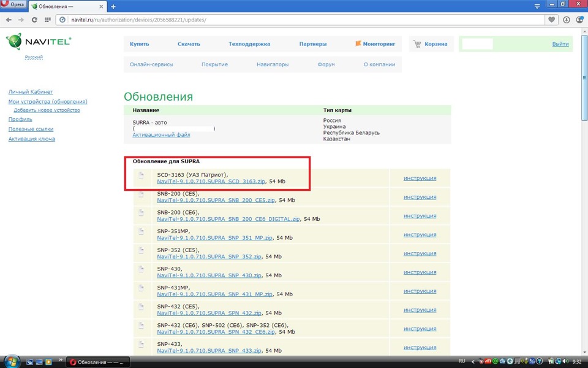This screenshot has width=588, height=368.
Task: Open Полезные ссылки sidebar link
Action: coord(31,129)
